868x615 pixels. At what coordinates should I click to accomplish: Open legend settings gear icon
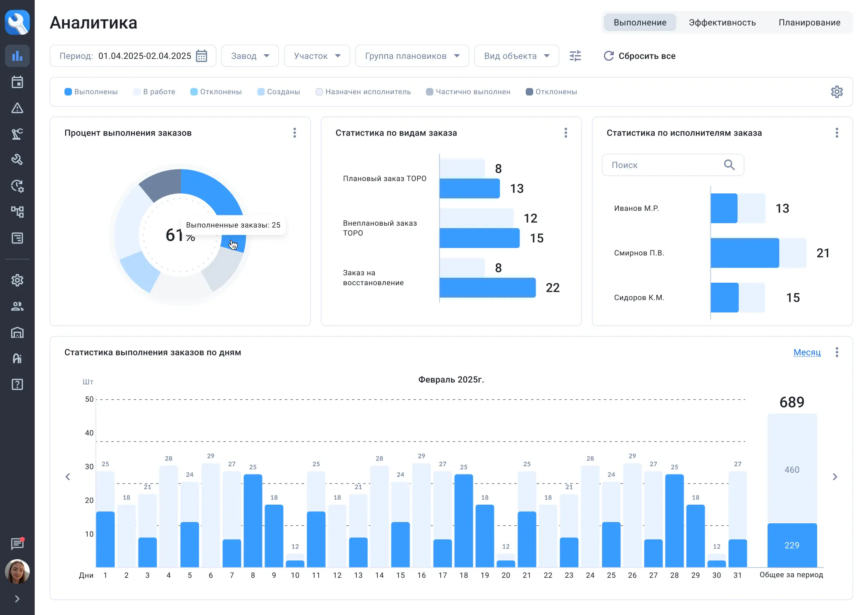tap(837, 92)
